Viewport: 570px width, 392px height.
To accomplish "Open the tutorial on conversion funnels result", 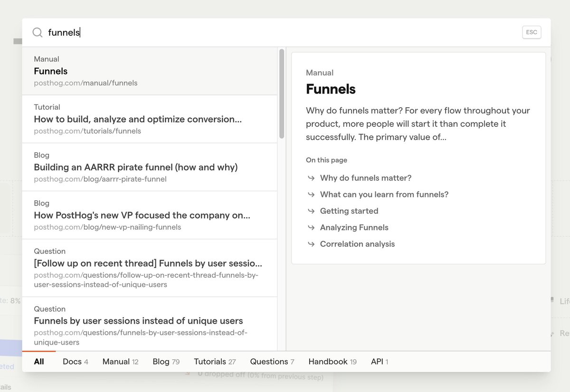I will (x=150, y=119).
